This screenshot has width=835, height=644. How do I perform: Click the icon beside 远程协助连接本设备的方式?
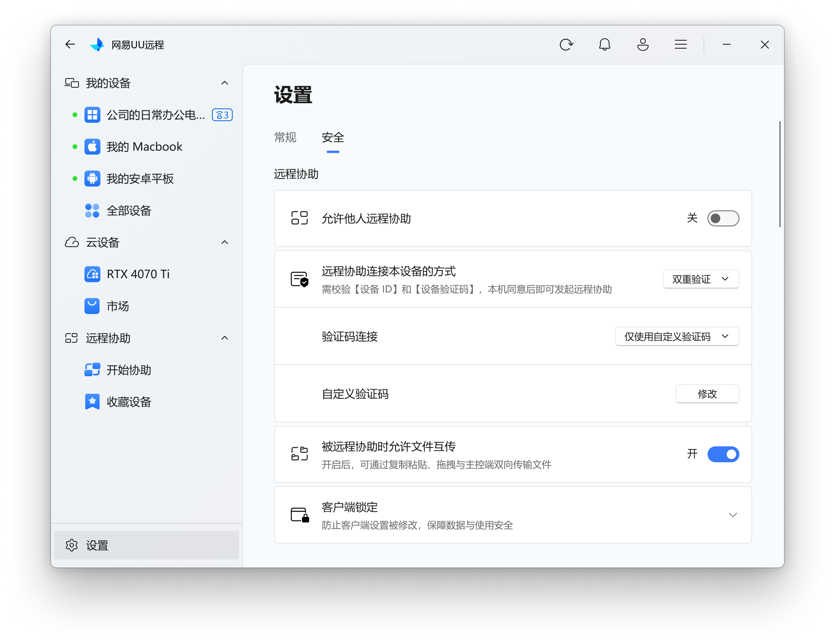(300, 279)
